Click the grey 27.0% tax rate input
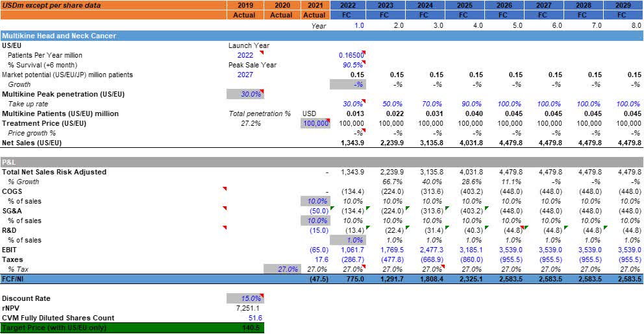The height and width of the screenshot is (334, 644). [x=282, y=269]
